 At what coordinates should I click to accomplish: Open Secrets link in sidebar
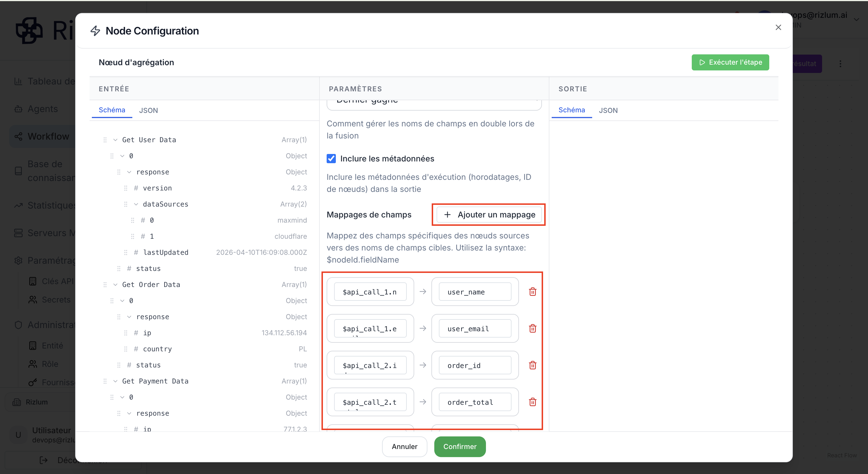tap(56, 300)
